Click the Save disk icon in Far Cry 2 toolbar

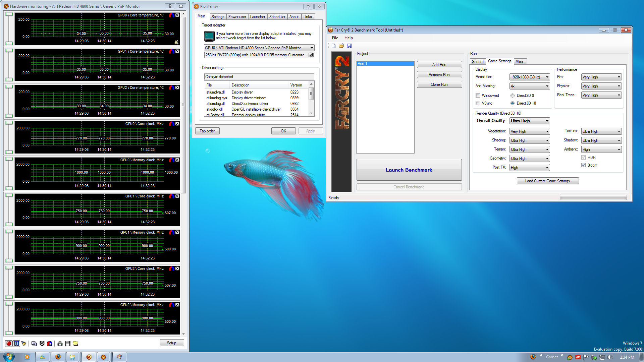pyautogui.click(x=349, y=46)
